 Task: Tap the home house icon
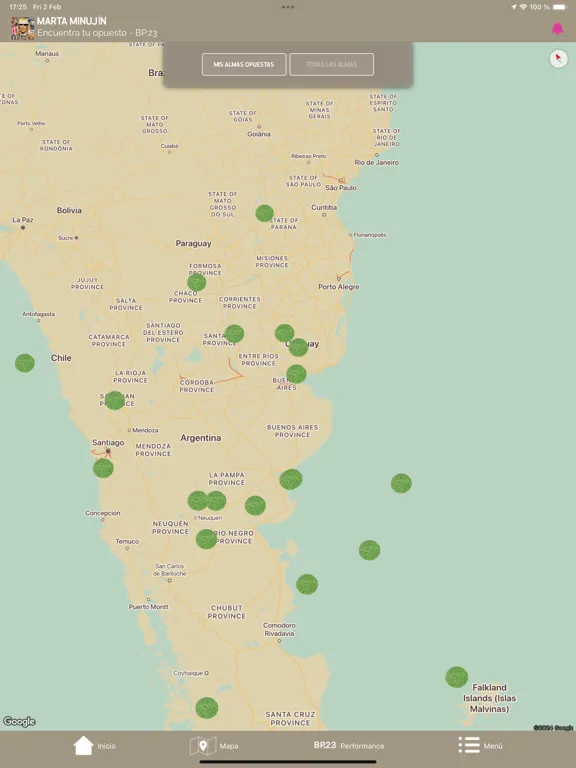(83, 745)
